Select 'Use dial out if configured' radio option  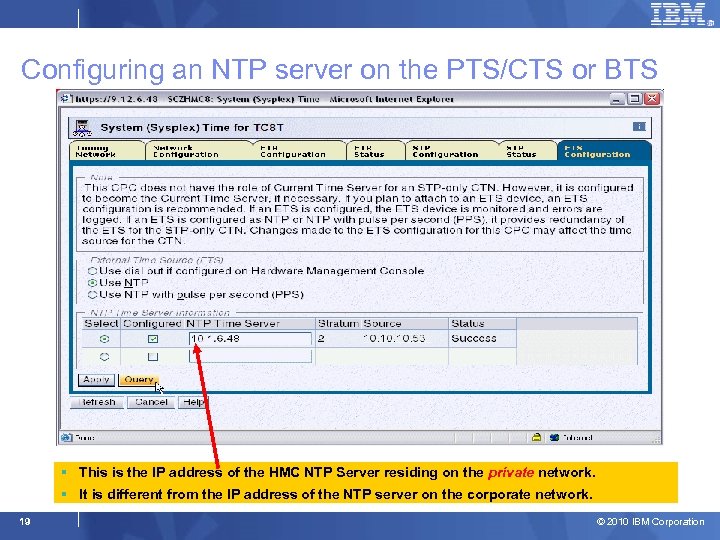pyautogui.click(x=92, y=271)
